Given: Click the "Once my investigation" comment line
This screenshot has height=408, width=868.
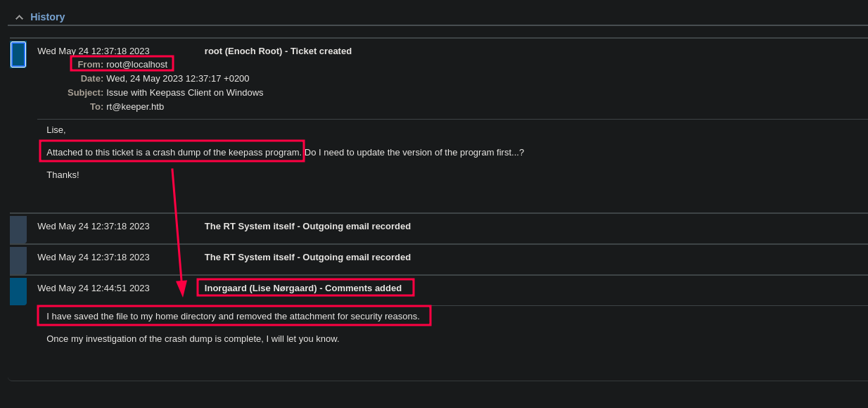Looking at the screenshot, I should (x=193, y=339).
